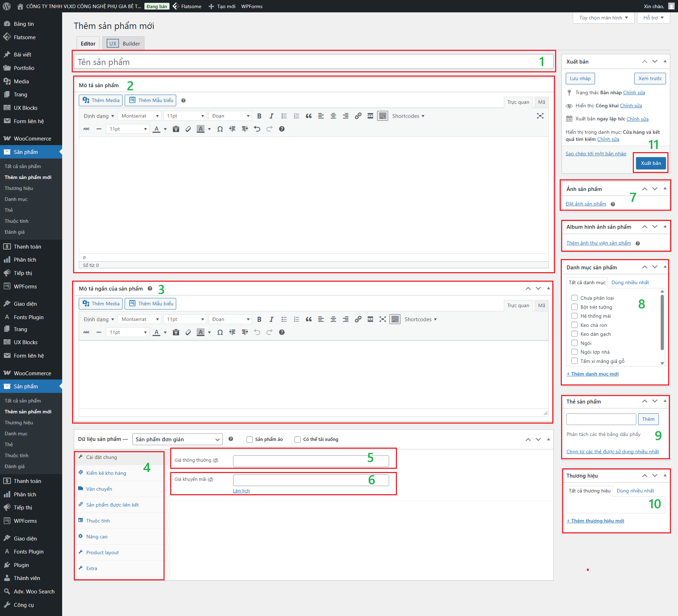Open the Kiểm kê kho hàng tab
Image resolution: width=678 pixels, height=616 pixels.
[106, 473]
